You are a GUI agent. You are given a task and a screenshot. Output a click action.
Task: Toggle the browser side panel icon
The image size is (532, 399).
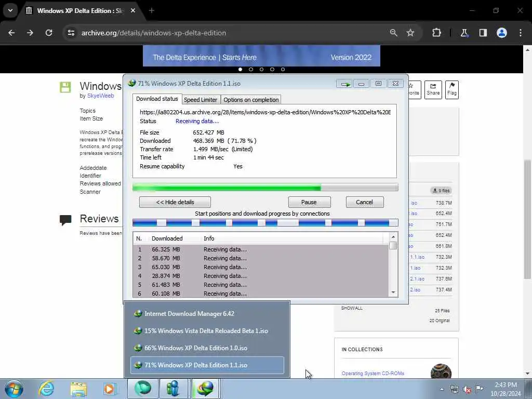point(483,33)
